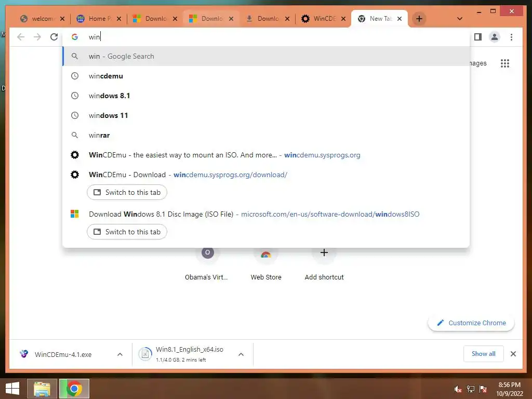Open File Explorer from the taskbar
This screenshot has height=399, width=532.
click(42, 389)
